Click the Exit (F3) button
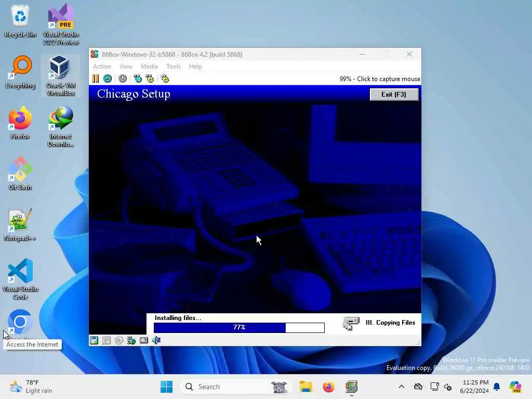532x399 pixels. click(x=394, y=95)
